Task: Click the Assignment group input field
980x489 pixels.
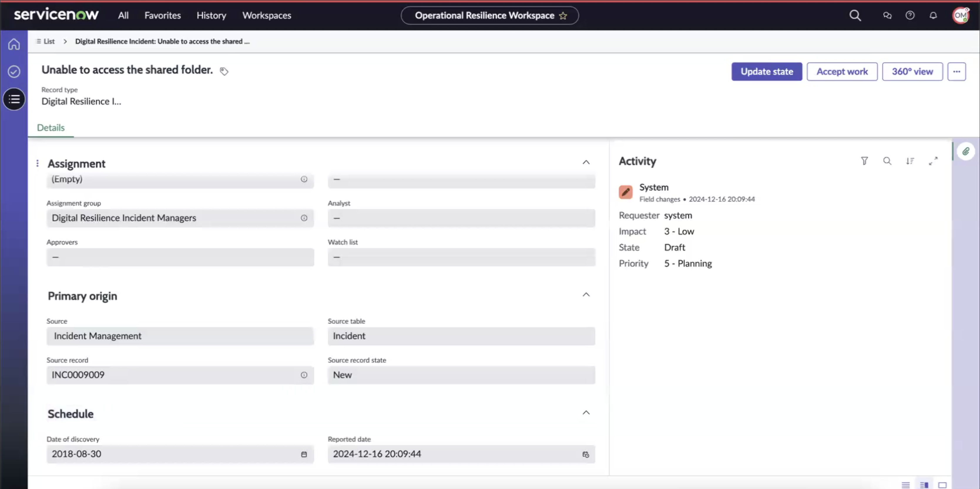Action: [180, 218]
